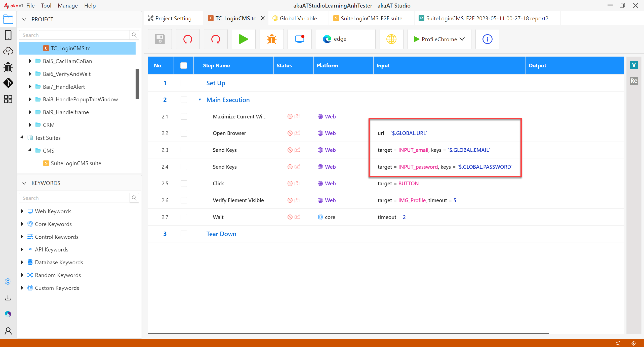Click the screen Record monitor icon
Screen dimensions: 644x347
299,39
